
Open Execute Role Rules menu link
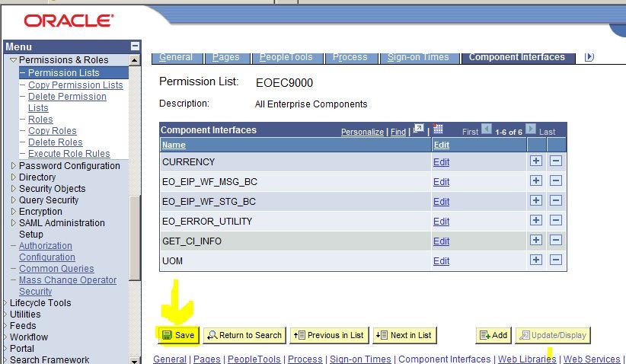(69, 154)
